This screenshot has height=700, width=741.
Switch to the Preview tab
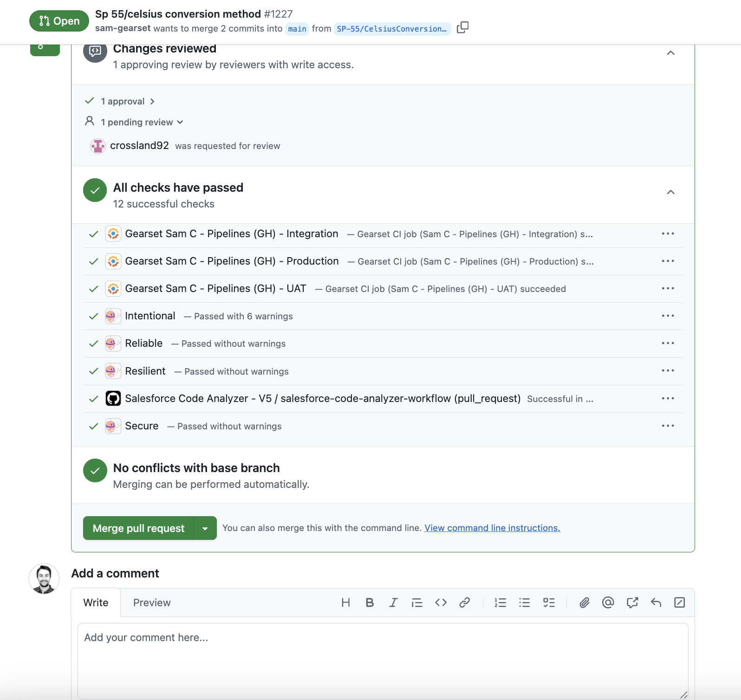click(x=152, y=603)
